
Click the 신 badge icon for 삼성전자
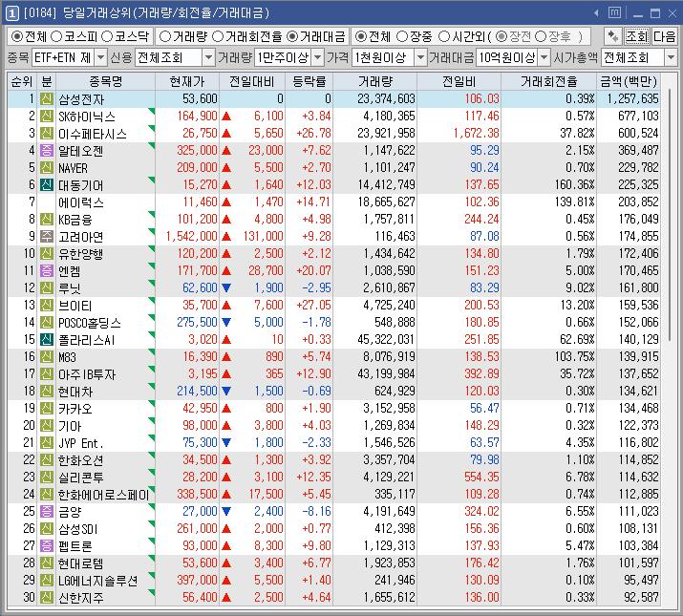pyautogui.click(x=47, y=99)
